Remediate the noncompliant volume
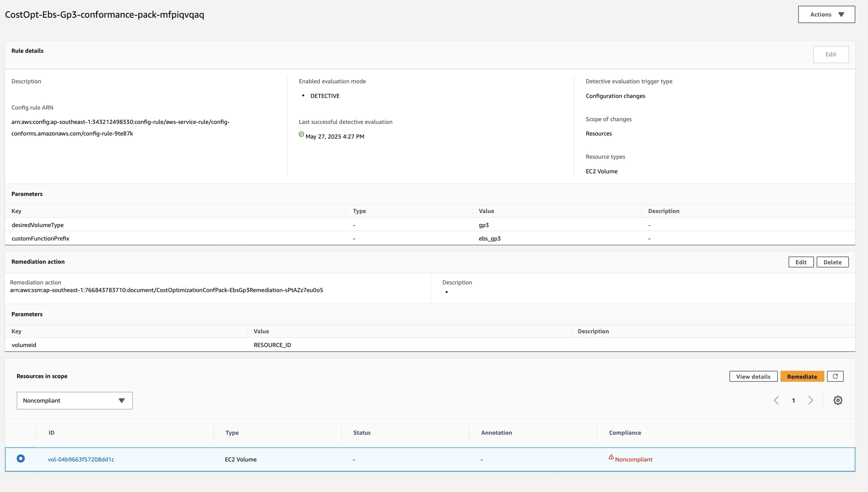The image size is (868, 492). pos(802,376)
